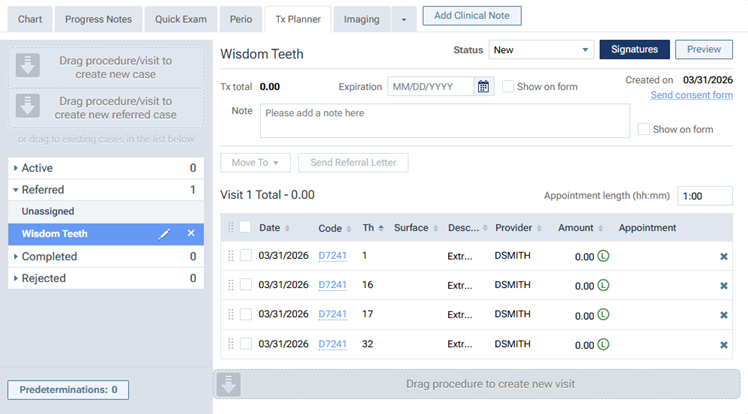This screenshot has height=414, width=748.
Task: Switch to the Perio tab
Action: click(x=240, y=19)
